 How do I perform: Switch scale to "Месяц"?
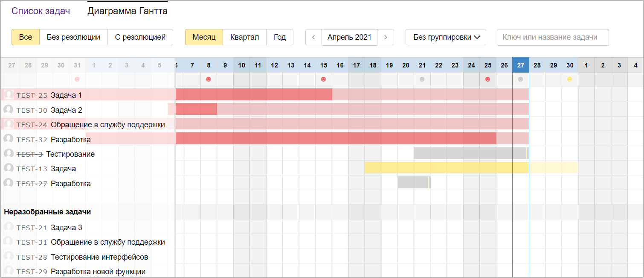[x=204, y=37]
